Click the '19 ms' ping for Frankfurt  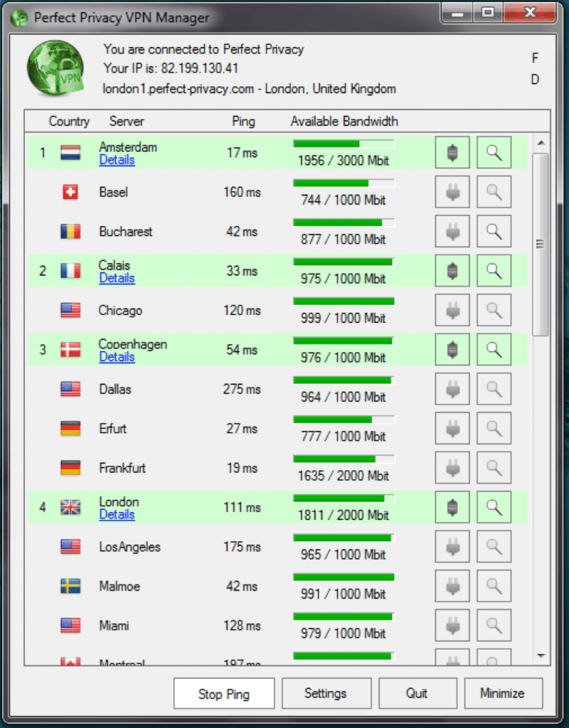[x=242, y=468]
